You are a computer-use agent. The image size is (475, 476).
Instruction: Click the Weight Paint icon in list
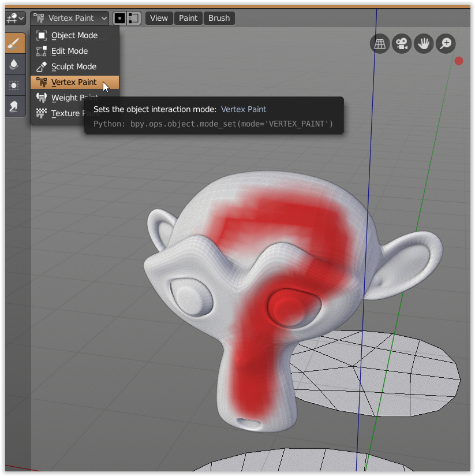(x=42, y=98)
